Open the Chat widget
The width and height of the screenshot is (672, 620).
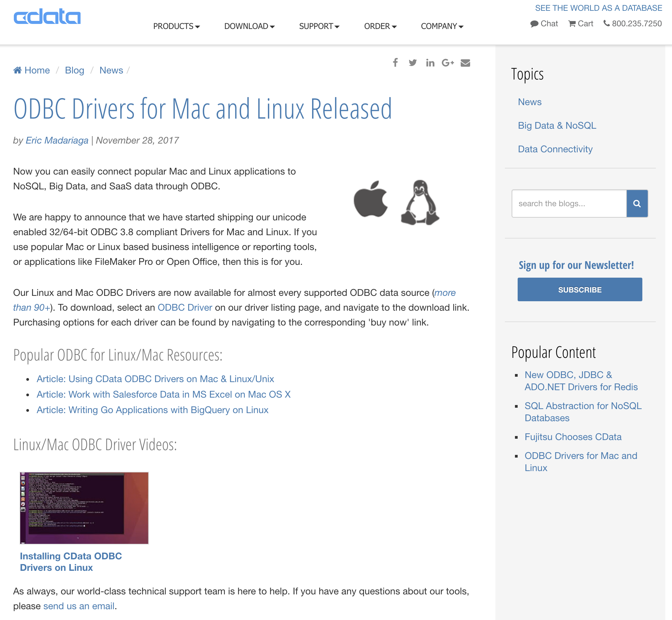point(545,24)
